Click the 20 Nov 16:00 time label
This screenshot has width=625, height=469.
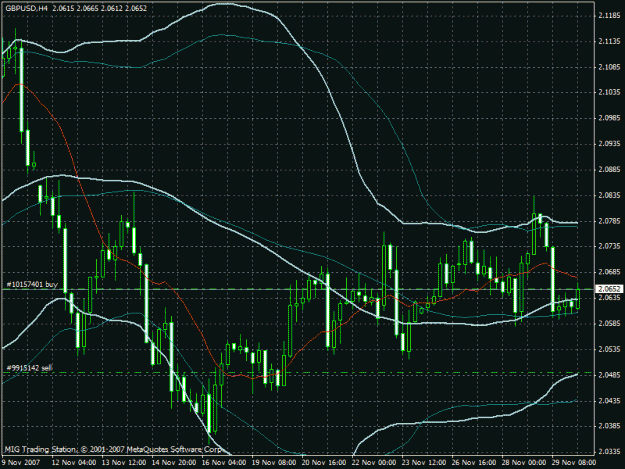pos(324,462)
